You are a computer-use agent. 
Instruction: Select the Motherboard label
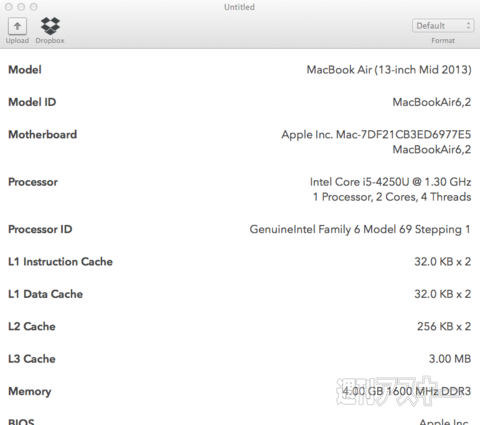click(43, 134)
